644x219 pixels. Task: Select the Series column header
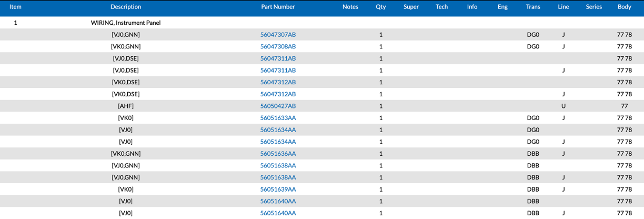(x=594, y=7)
